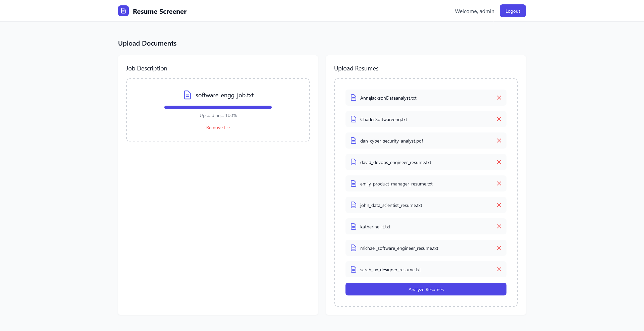
Task: Click the document icon for david_devops_engineer_resume.txt
Action: coord(353,162)
